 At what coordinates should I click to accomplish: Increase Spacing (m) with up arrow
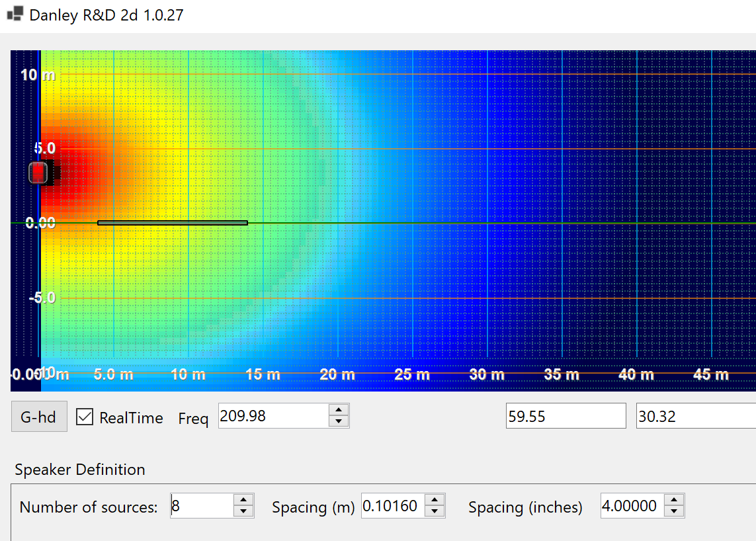point(435,501)
